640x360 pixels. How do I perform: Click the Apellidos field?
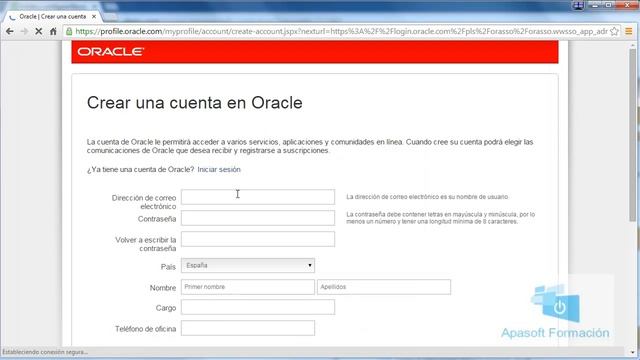384,287
